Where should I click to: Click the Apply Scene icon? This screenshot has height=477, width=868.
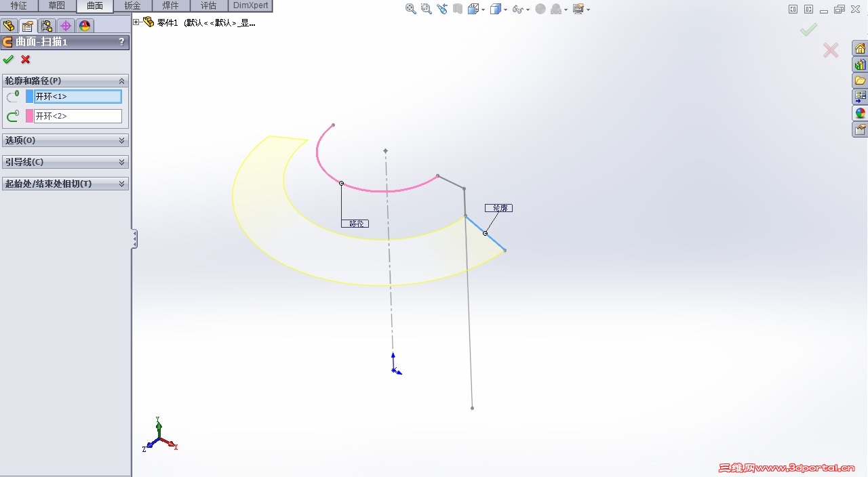tap(556, 9)
